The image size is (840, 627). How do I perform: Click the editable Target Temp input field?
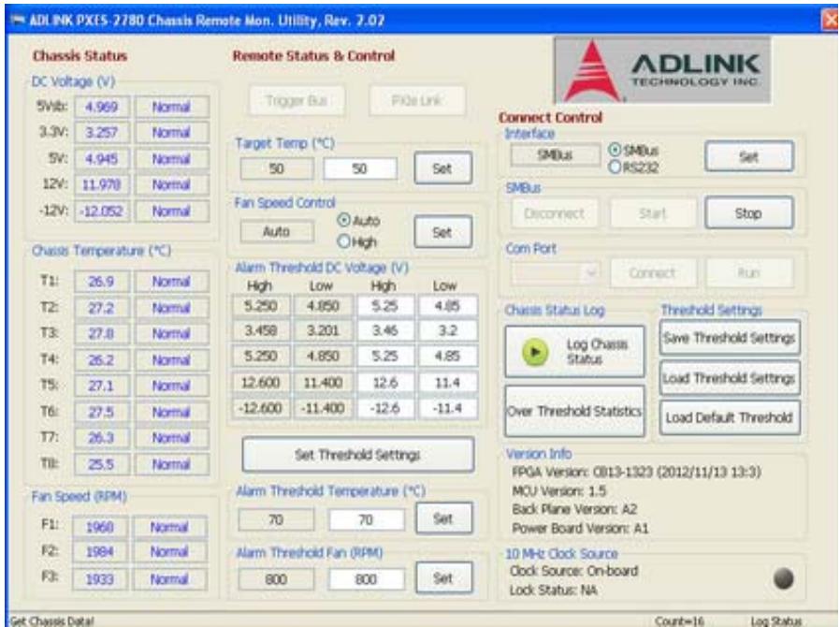pyautogui.click(x=360, y=168)
